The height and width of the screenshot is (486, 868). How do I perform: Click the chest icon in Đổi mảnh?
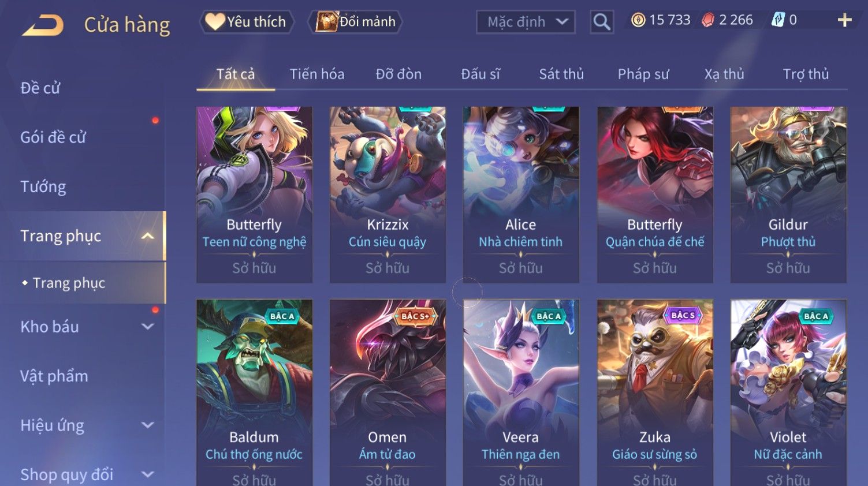pos(327,21)
